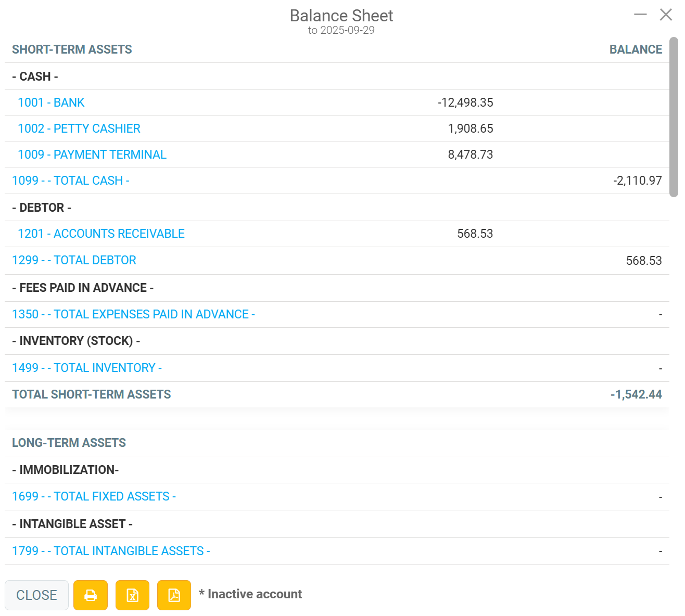685x616 pixels.
Task: Open account 1001 - BANK
Action: [51, 102]
